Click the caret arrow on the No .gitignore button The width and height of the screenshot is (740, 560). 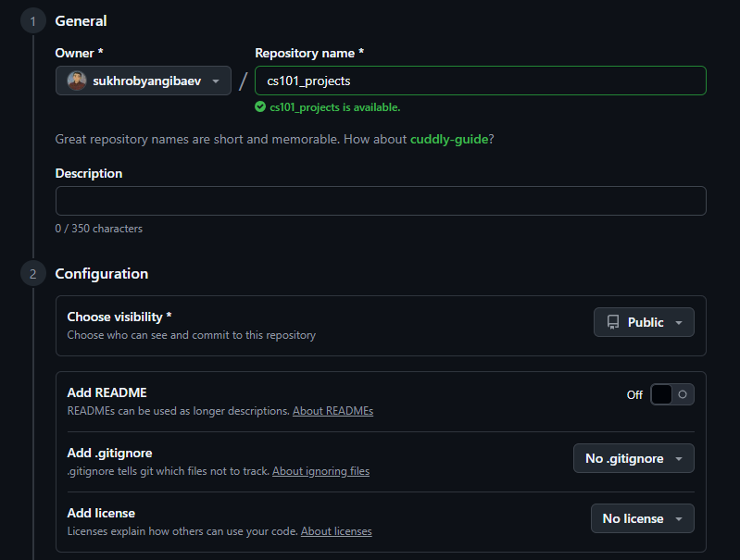point(678,459)
